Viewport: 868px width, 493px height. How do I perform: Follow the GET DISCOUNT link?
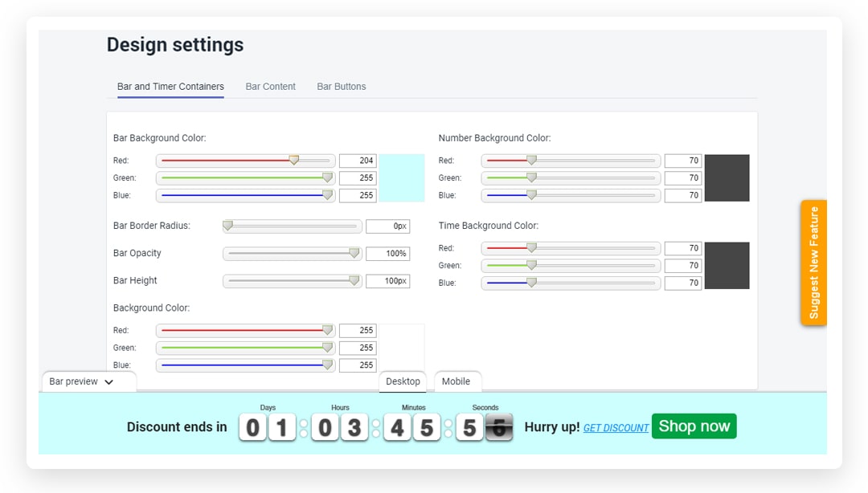616,428
